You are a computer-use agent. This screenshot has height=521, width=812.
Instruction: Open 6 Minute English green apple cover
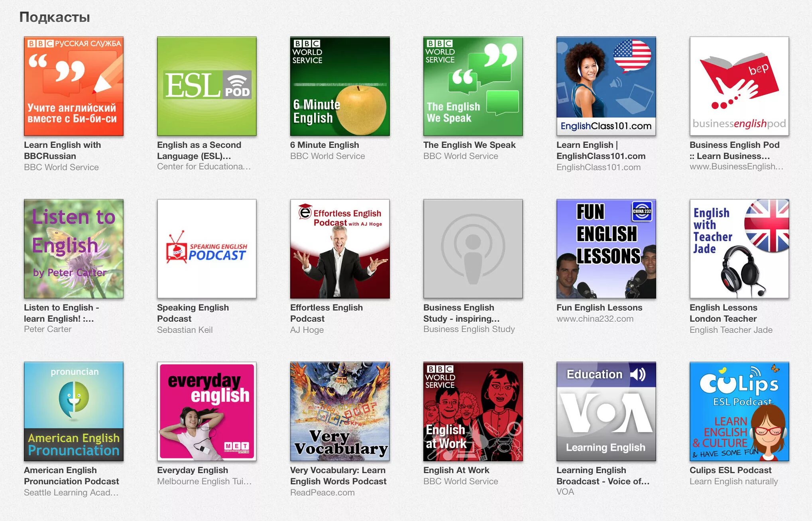pyautogui.click(x=340, y=86)
